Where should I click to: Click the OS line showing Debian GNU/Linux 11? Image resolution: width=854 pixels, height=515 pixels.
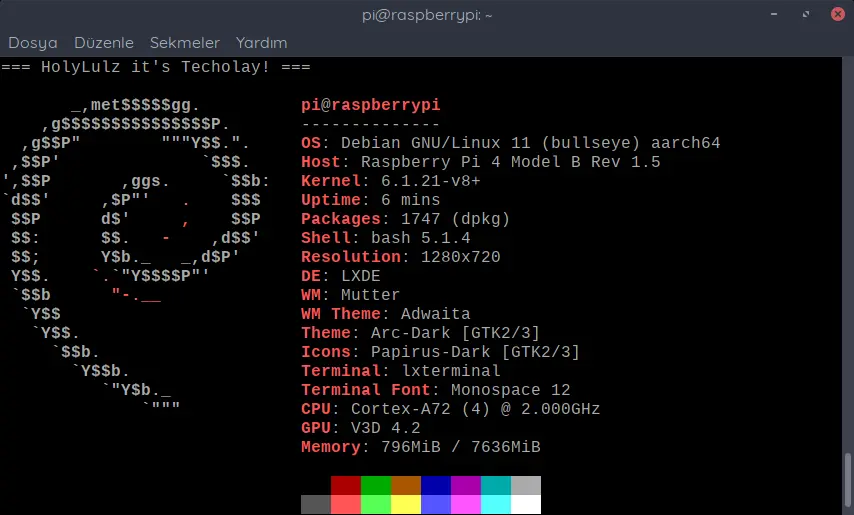pyautogui.click(x=510, y=143)
